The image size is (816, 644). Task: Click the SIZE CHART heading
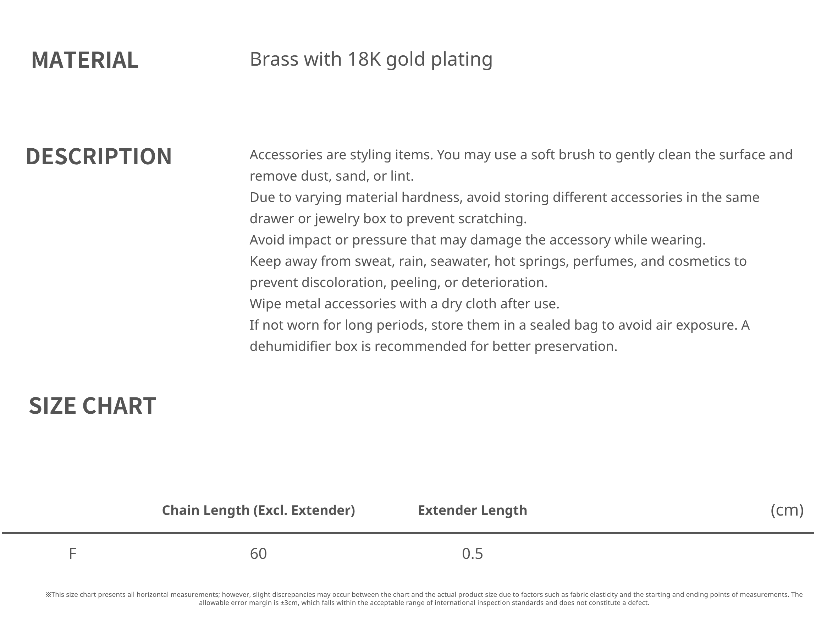pos(92,406)
